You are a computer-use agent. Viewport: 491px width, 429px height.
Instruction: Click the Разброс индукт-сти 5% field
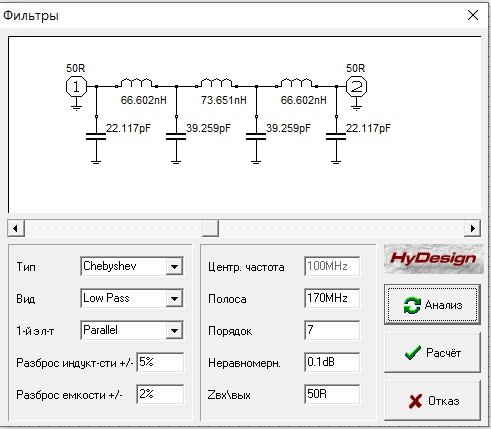pos(160,362)
